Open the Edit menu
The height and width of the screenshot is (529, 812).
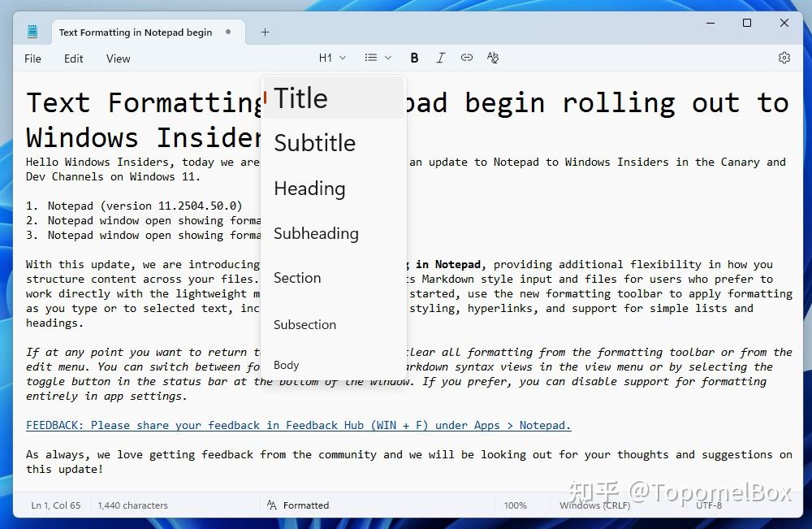pyautogui.click(x=73, y=58)
